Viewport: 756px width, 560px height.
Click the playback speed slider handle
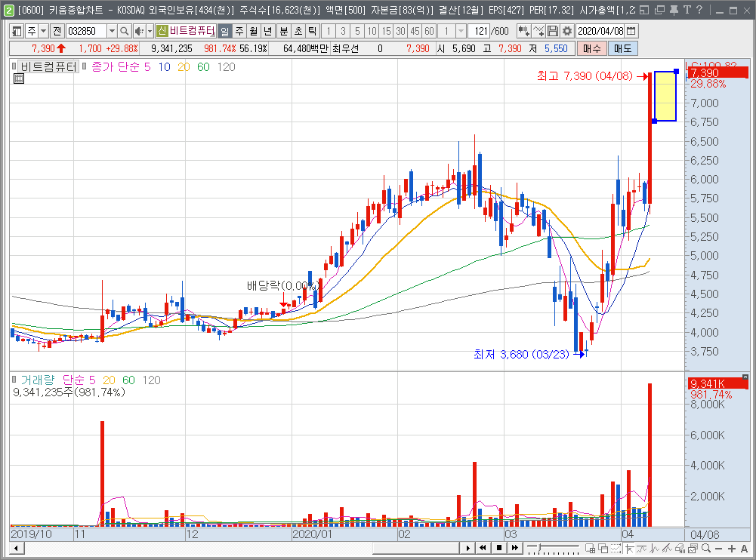(x=540, y=547)
